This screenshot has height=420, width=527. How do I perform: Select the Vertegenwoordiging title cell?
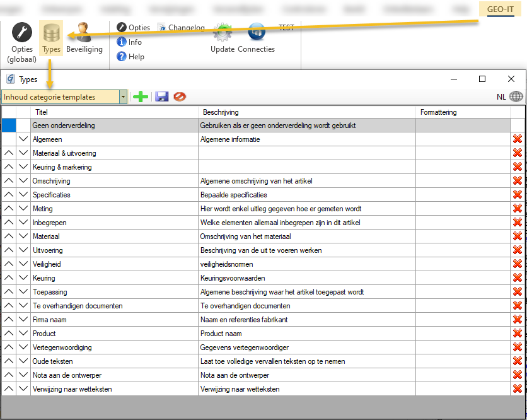click(x=114, y=347)
